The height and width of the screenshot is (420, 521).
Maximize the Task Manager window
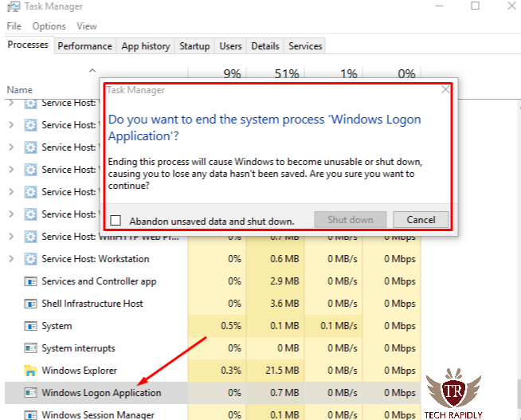(475, 6)
